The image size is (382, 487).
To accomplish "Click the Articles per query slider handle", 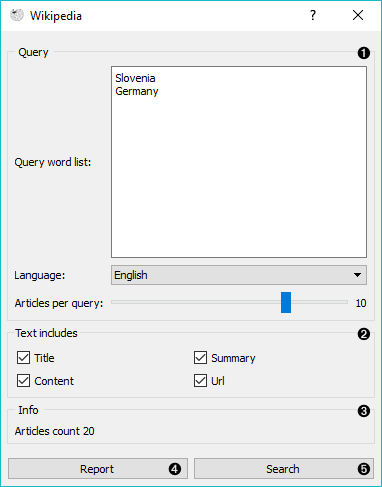I will click(286, 302).
